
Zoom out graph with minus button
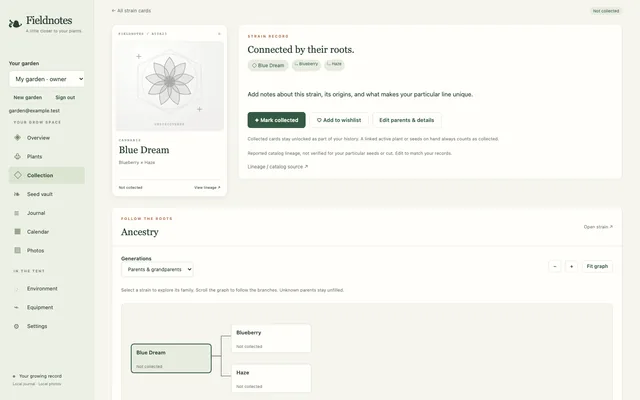tap(555, 267)
